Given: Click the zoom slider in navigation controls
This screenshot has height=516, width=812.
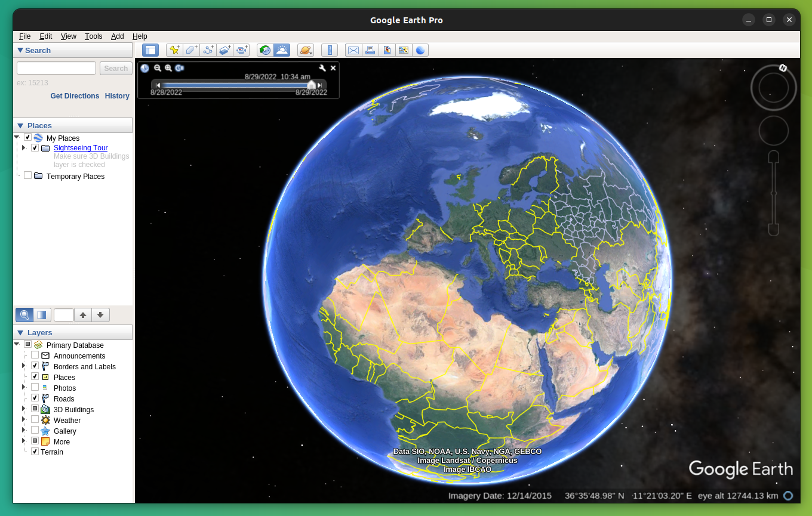Looking at the screenshot, I should [x=774, y=193].
